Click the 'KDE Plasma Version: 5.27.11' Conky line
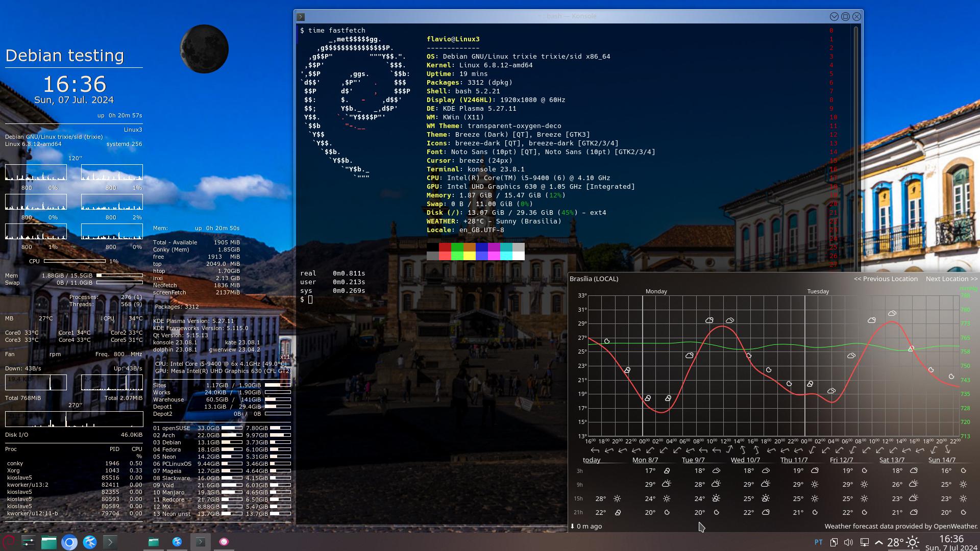Screen dimensions: 980x551 [x=193, y=321]
